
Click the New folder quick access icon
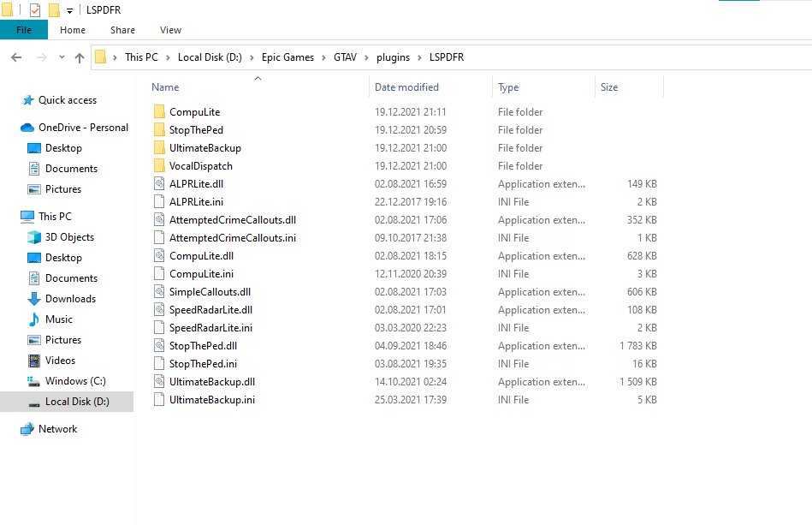tap(54, 9)
